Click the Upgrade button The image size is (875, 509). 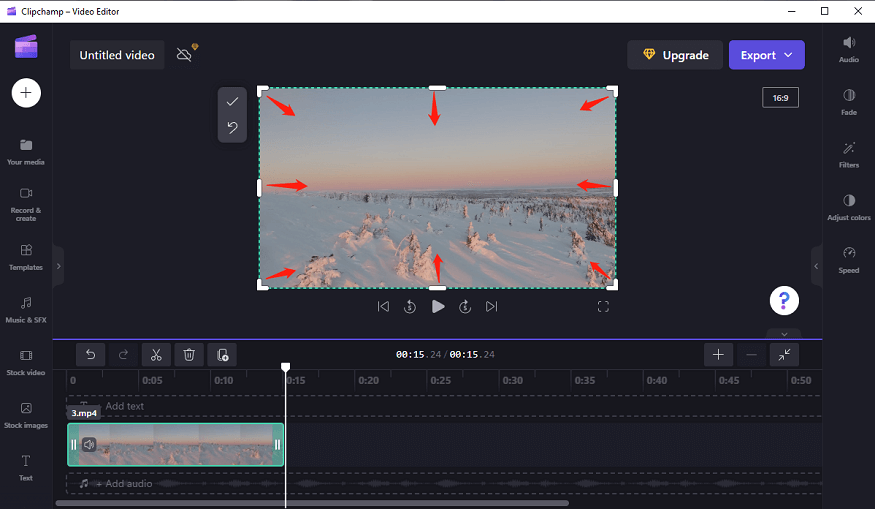pos(675,55)
